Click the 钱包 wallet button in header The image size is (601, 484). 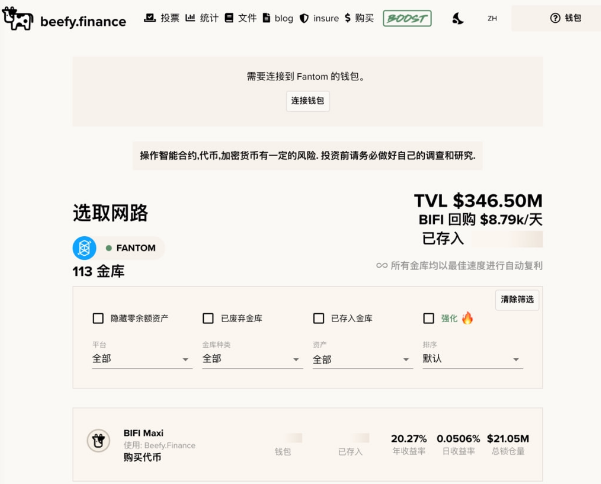(x=566, y=18)
